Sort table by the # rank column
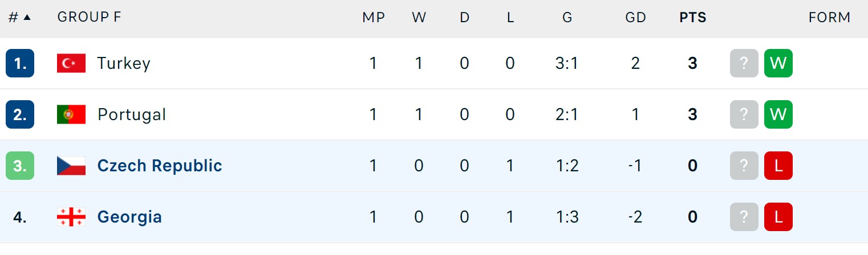This screenshot has height=255, width=868. coord(19,18)
